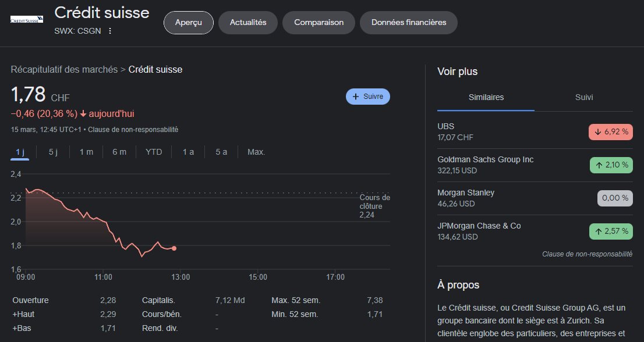Click the Credit Suisse logo
This screenshot has height=342, width=644.
(x=27, y=19)
